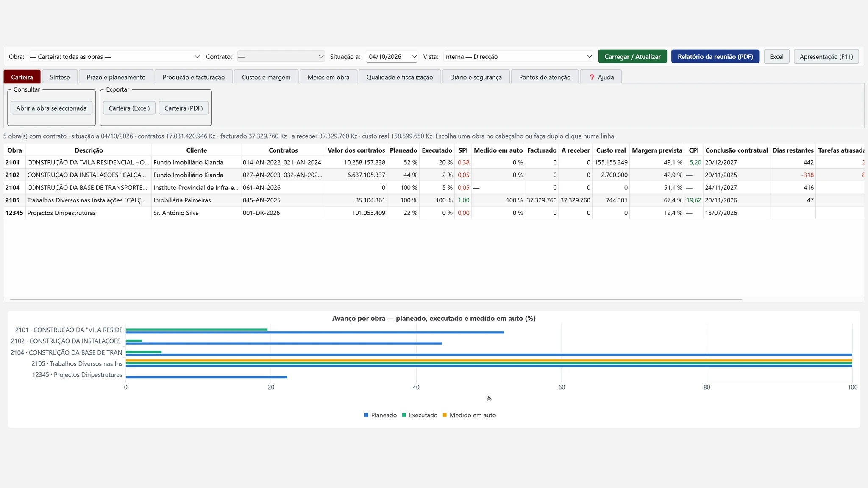Click Abrir a obra seleccionada
This screenshot has height=488, width=868.
(x=51, y=108)
